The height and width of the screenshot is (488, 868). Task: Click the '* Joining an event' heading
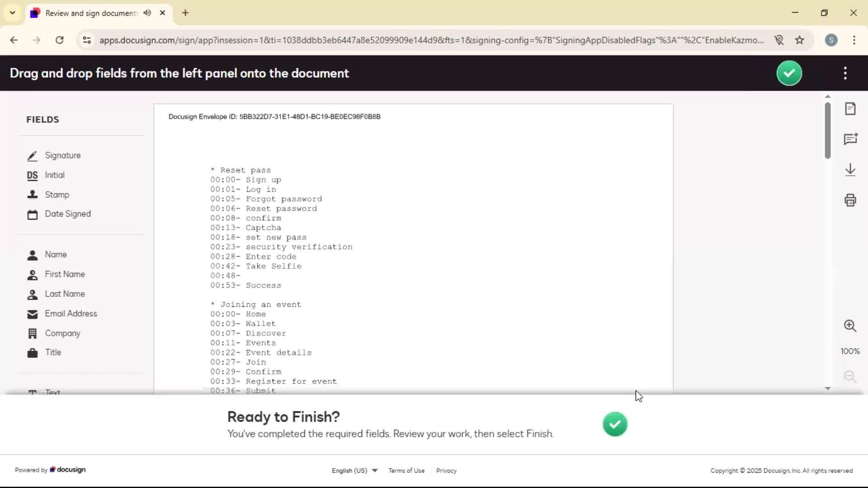coord(256,305)
